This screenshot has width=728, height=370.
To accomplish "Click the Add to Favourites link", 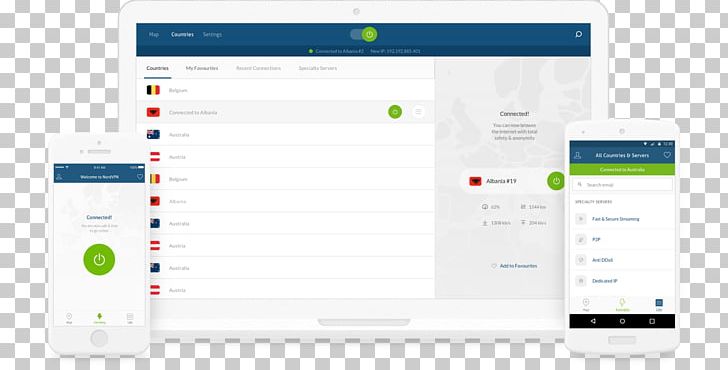I will tap(518, 266).
